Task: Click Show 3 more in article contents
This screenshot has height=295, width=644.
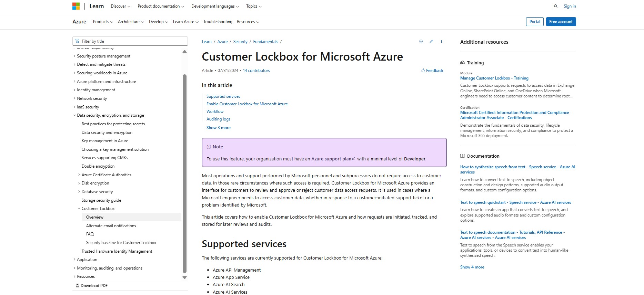Action: point(218,128)
